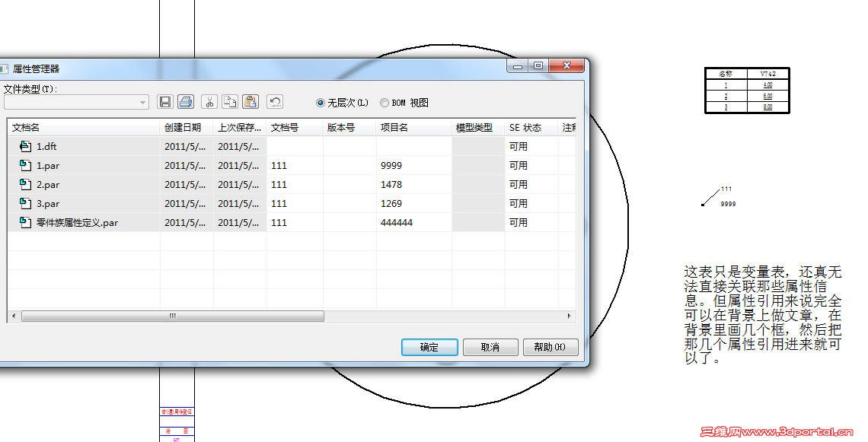Click the 2.par file name
Viewport: 868px width, 442px height.
[48, 185]
